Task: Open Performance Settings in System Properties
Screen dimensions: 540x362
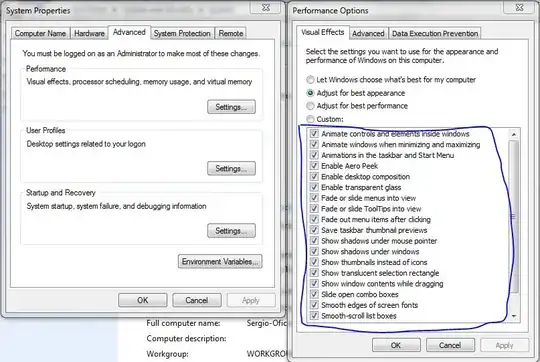Action: coord(231,107)
